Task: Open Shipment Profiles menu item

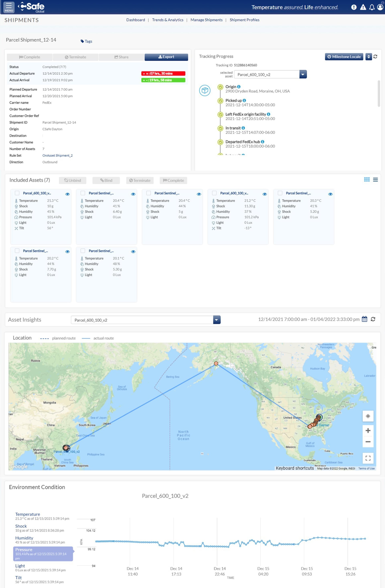Action: coord(244,20)
